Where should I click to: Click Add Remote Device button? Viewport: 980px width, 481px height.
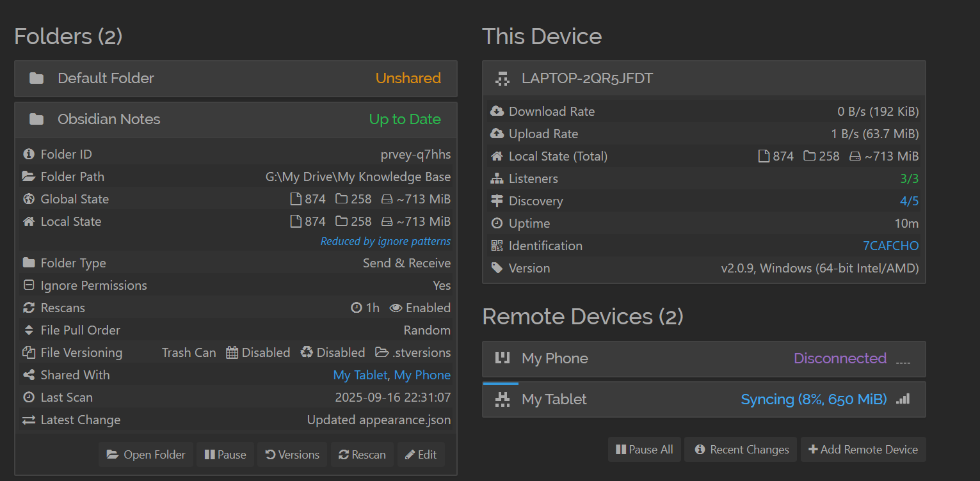tap(863, 450)
